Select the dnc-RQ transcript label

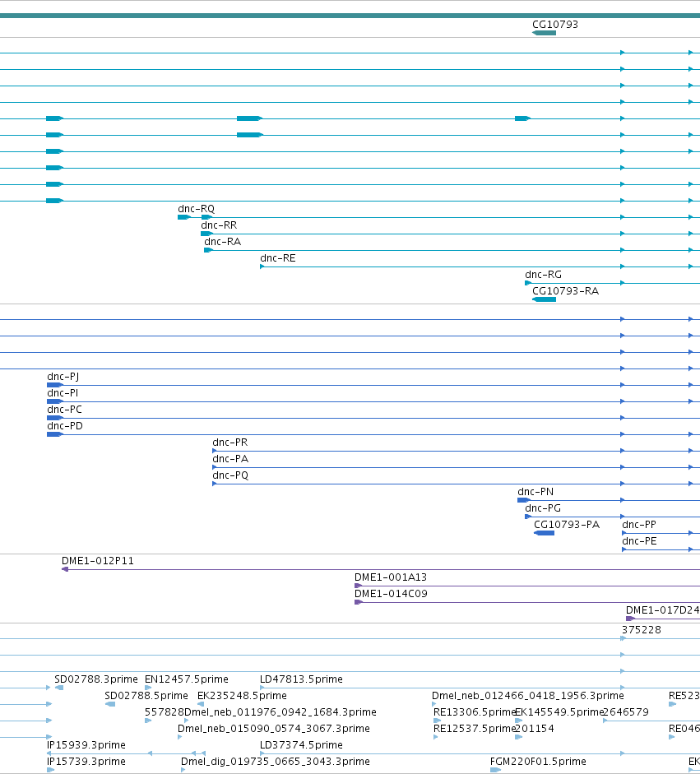(x=196, y=209)
